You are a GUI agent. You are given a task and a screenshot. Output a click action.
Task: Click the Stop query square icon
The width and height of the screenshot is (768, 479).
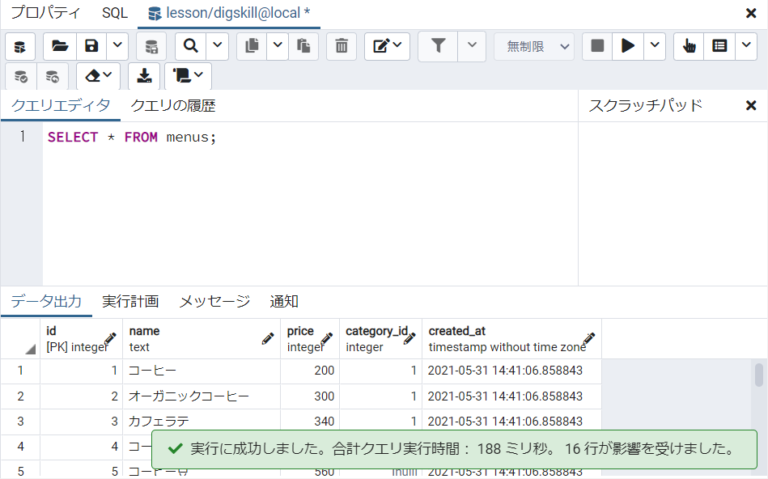[x=597, y=46]
